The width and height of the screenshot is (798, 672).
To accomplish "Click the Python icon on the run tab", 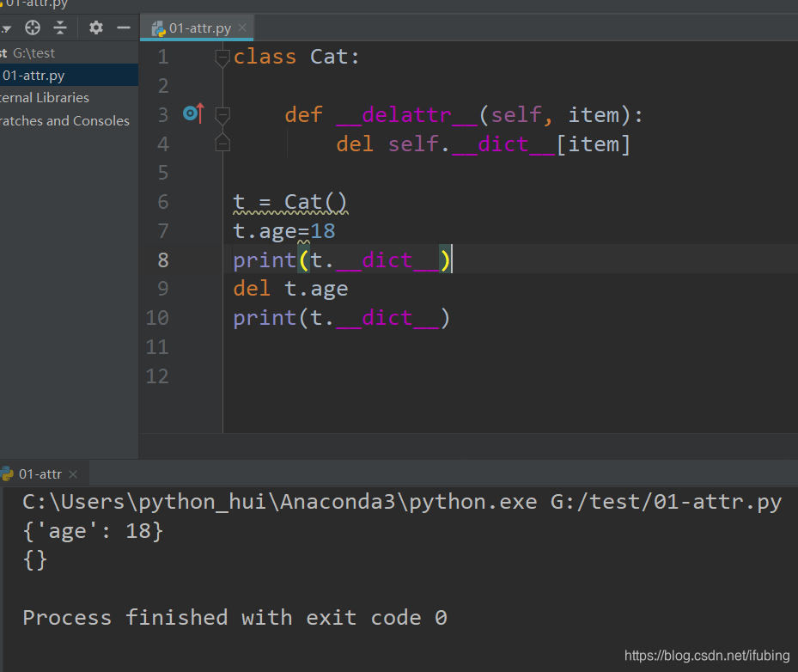I will [x=7, y=473].
